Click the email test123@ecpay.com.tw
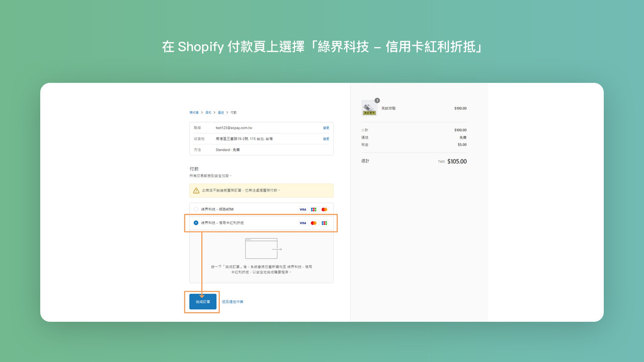The height and width of the screenshot is (362, 644). tap(234, 128)
